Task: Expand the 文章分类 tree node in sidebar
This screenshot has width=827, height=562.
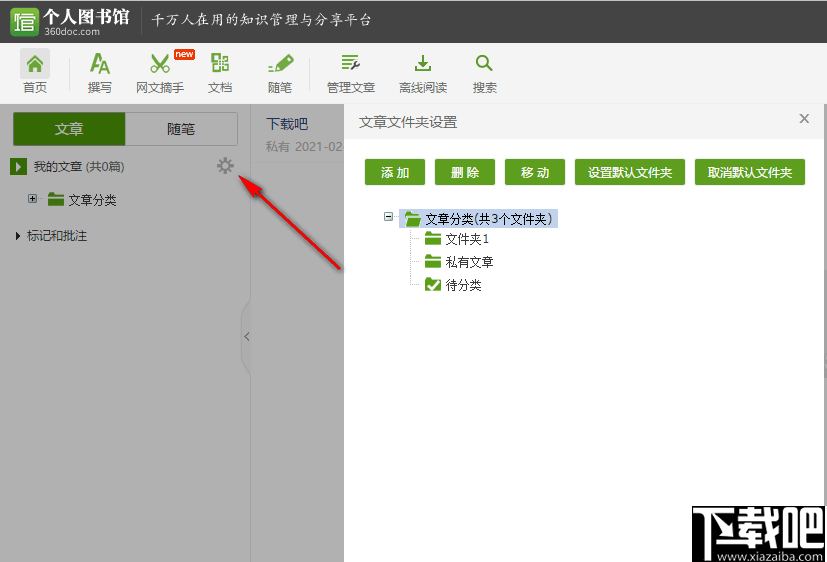Action: click(32, 199)
